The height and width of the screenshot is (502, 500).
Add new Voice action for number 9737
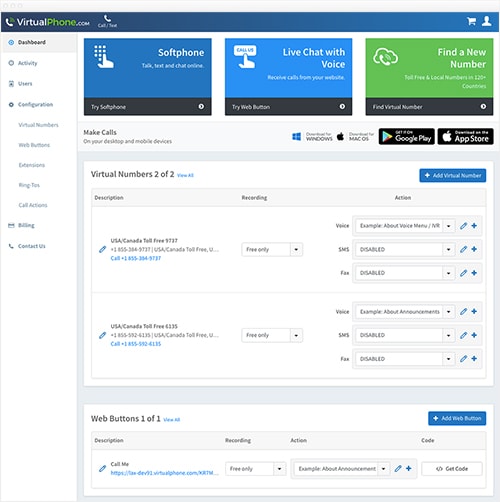pos(474,226)
